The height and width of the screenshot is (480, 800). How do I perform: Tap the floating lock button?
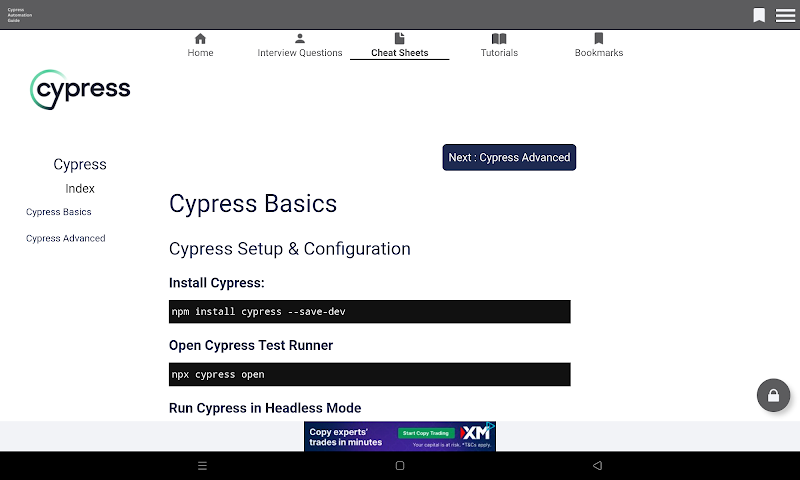(x=773, y=395)
